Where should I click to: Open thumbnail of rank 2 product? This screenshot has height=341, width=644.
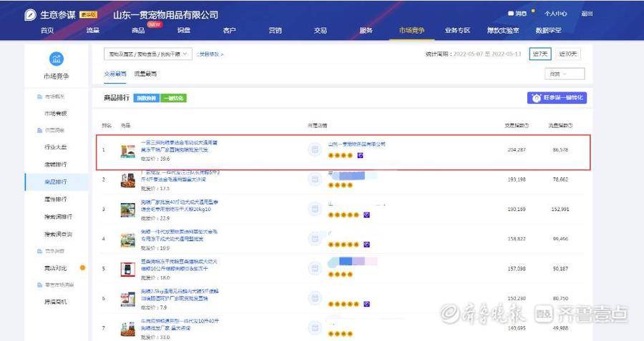[x=128, y=181]
